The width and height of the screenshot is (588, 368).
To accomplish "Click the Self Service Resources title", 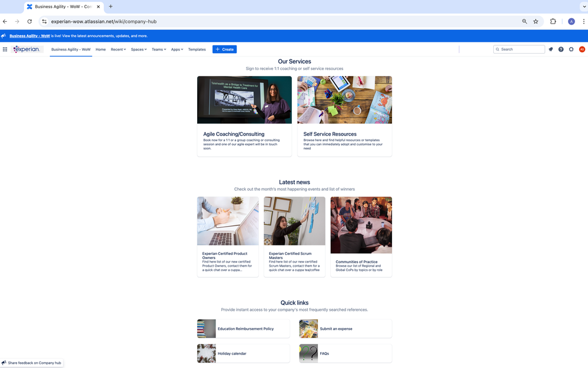I will [x=330, y=134].
